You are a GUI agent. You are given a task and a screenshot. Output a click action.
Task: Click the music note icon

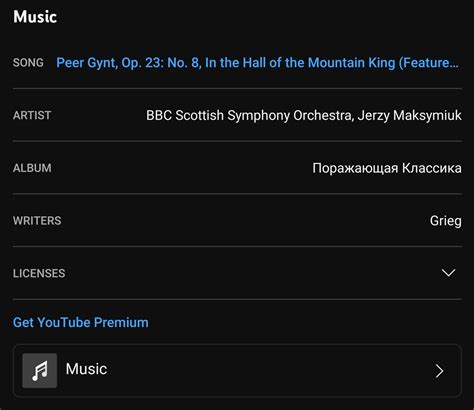tap(40, 371)
